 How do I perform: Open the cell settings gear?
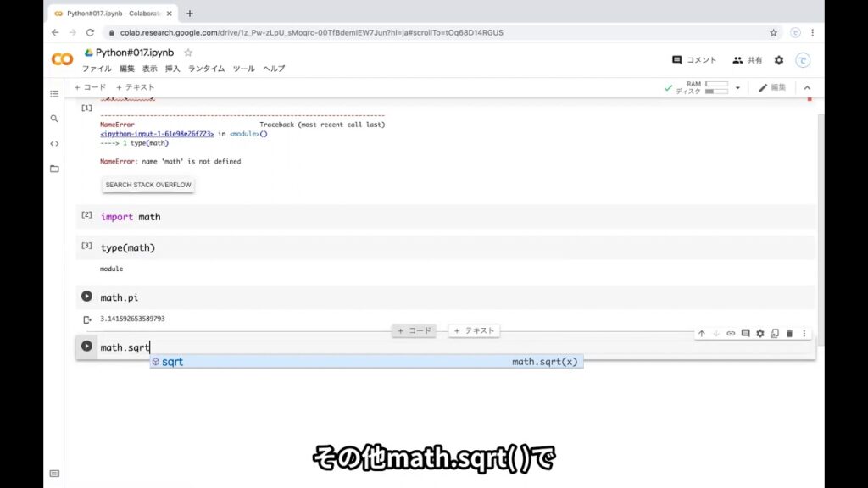click(x=760, y=333)
